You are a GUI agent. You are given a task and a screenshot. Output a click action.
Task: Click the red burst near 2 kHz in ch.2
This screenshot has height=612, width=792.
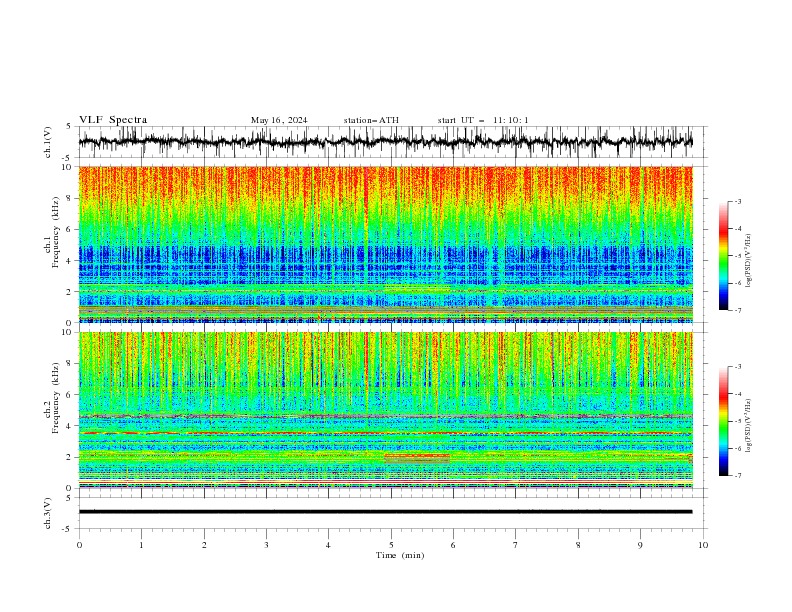tap(417, 456)
